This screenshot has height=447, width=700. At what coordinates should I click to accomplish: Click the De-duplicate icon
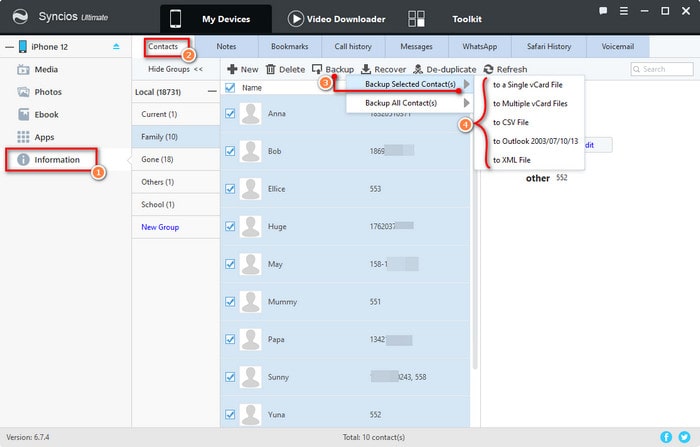click(418, 69)
